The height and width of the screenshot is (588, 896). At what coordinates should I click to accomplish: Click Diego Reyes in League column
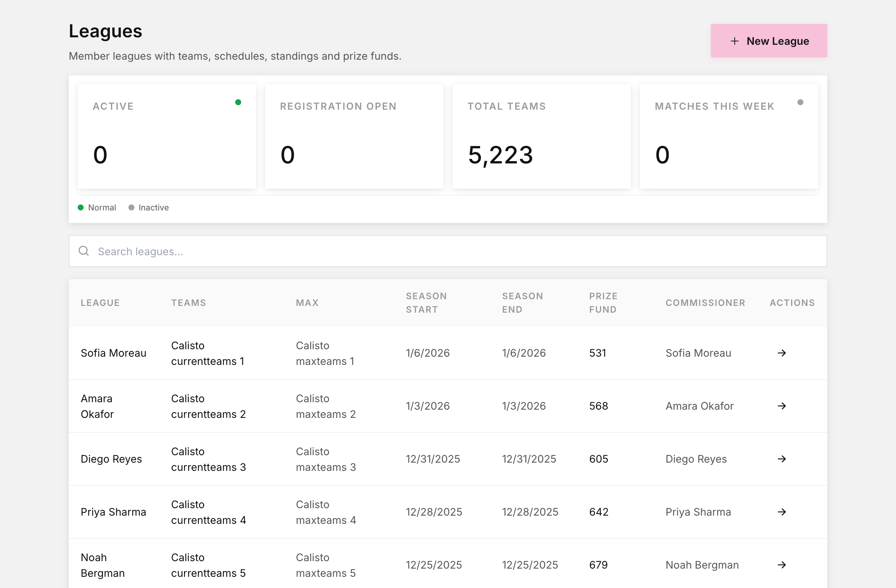(x=111, y=459)
